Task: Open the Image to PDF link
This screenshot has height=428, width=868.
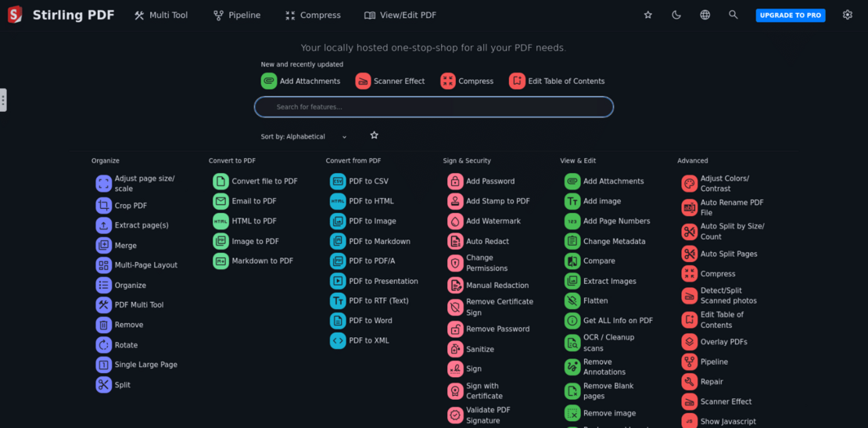Action: (255, 242)
